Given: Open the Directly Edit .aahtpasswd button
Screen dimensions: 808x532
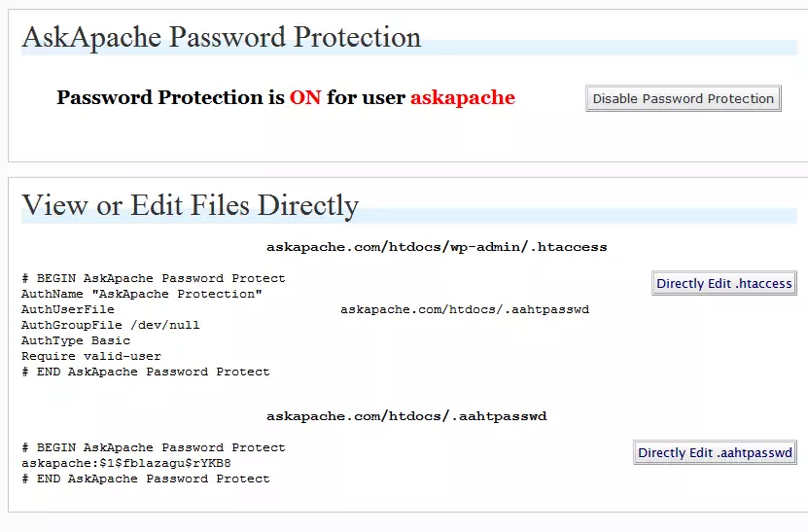Looking at the screenshot, I should 715,452.
